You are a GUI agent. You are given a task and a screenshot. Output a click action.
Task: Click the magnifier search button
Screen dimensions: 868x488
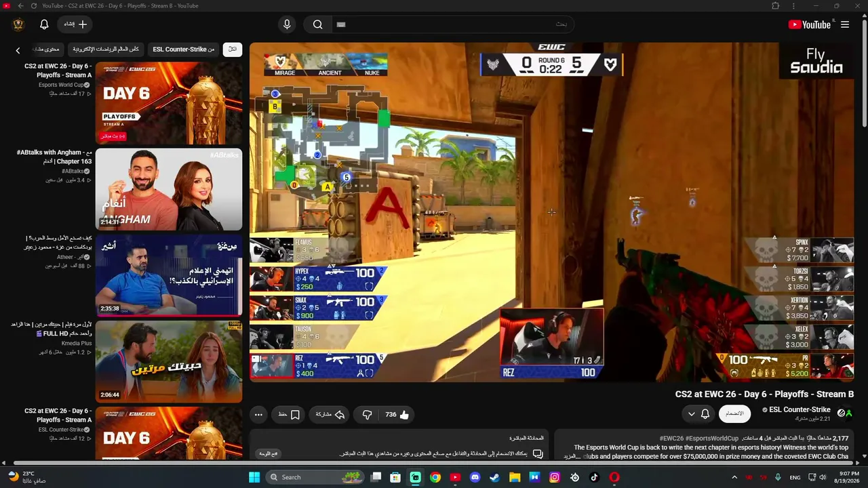pyautogui.click(x=317, y=24)
